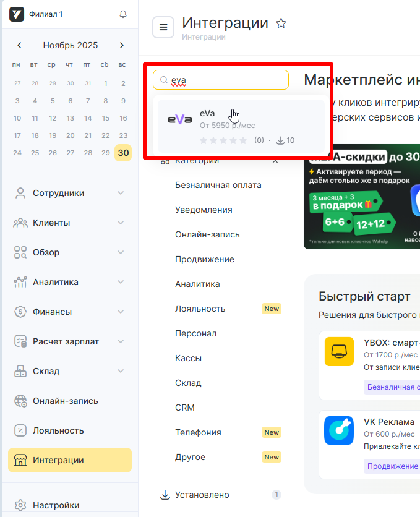
Task: Expand the Финансы sidebar section
Action: tap(121, 312)
